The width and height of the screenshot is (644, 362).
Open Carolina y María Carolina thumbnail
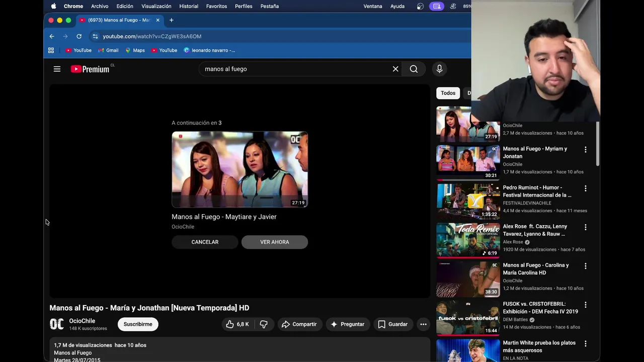click(468, 279)
